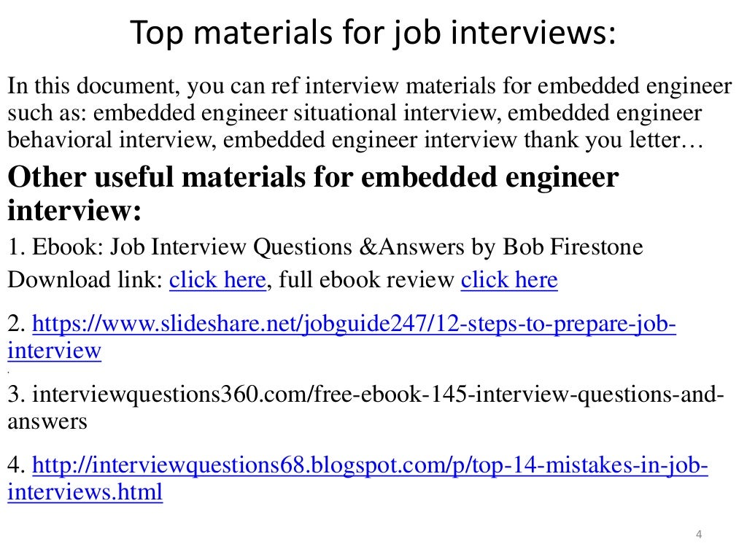This screenshot has width=747, height=560.
Task: Click the list number '2.' before the slideshare link
Action: tap(16, 324)
